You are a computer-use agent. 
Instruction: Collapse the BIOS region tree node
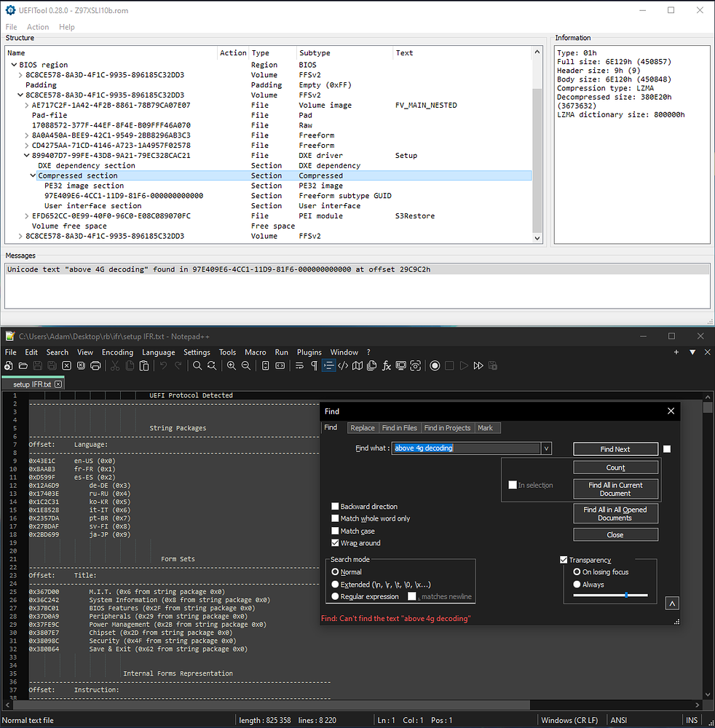pos(14,65)
